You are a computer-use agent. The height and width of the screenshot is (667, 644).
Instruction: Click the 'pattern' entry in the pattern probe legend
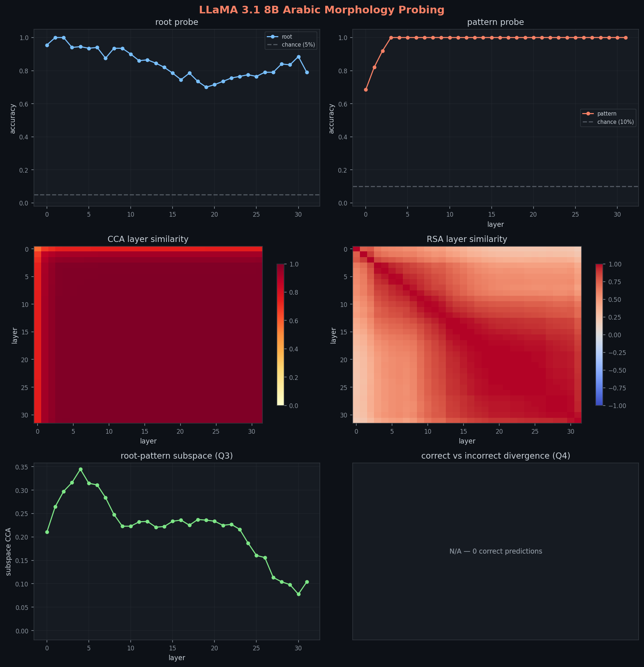tap(600, 114)
